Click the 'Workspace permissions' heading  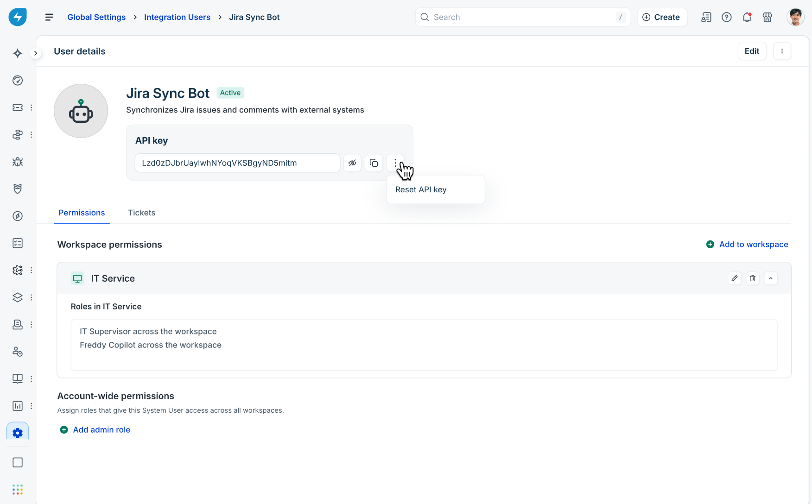point(110,245)
